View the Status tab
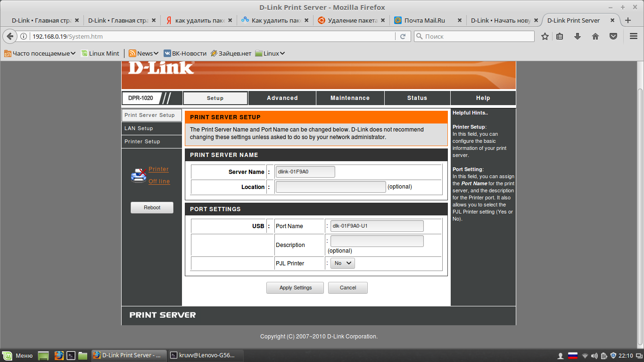The height and width of the screenshot is (362, 644). click(417, 98)
